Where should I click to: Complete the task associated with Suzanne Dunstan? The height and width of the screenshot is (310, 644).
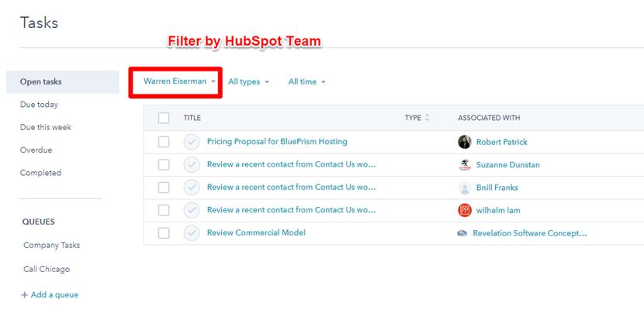tap(192, 165)
